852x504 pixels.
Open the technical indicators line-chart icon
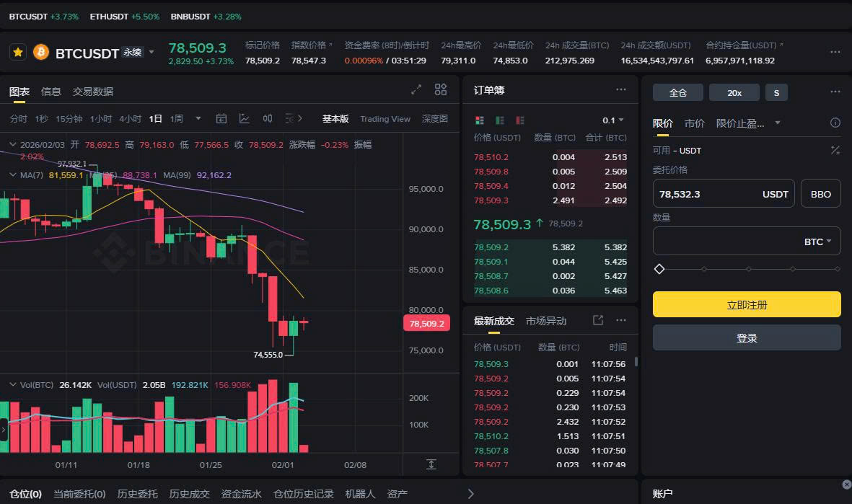245,118
